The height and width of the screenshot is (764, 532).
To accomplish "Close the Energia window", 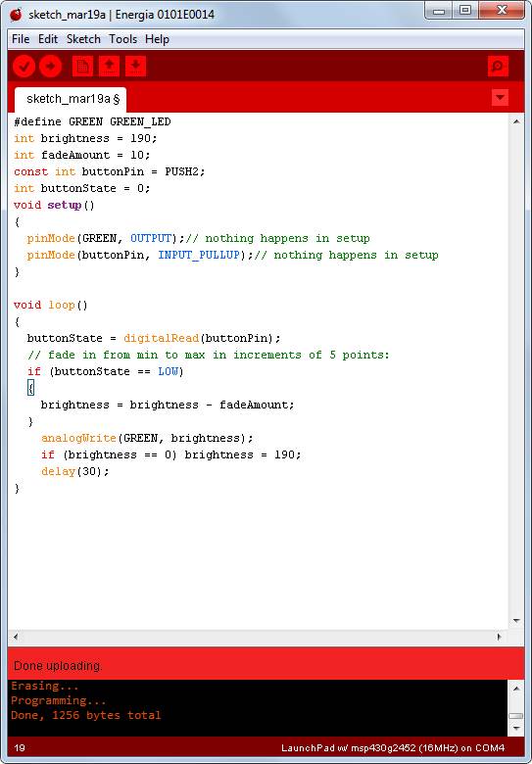I will coord(501,11).
